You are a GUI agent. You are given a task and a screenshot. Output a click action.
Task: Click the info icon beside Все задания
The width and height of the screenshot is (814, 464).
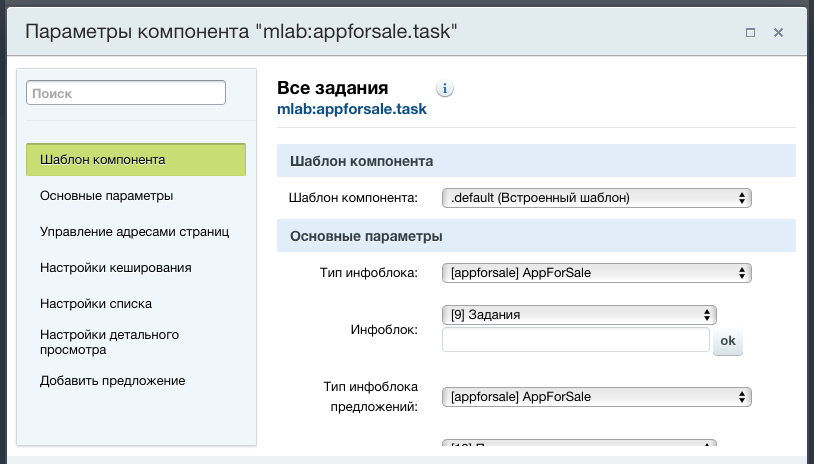[444, 89]
